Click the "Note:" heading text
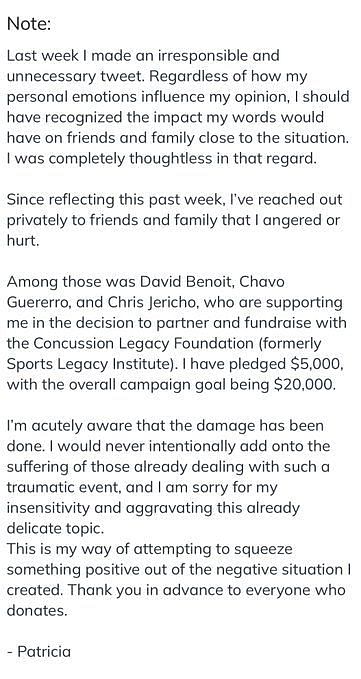The height and width of the screenshot is (679, 361). (x=29, y=23)
